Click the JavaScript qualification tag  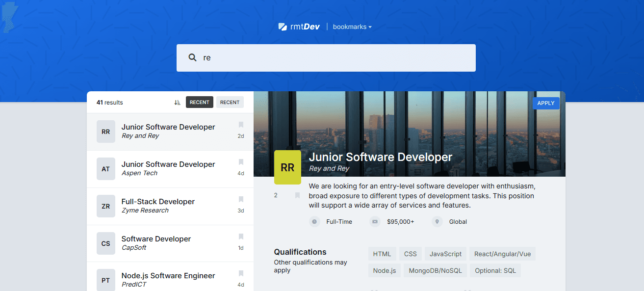click(446, 254)
